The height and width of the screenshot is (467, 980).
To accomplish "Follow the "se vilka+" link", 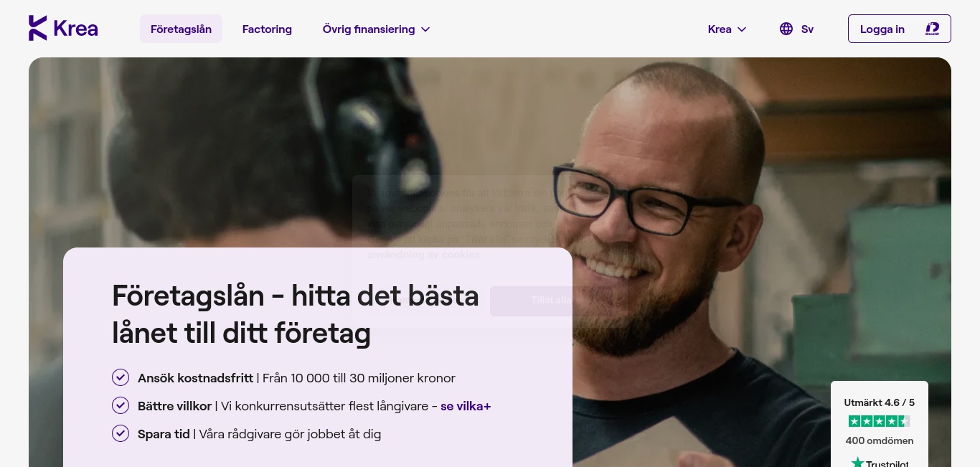I will point(466,406).
